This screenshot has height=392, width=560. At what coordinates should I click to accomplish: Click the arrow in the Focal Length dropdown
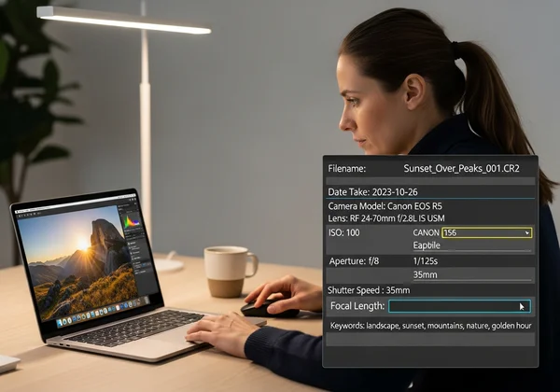click(x=523, y=306)
